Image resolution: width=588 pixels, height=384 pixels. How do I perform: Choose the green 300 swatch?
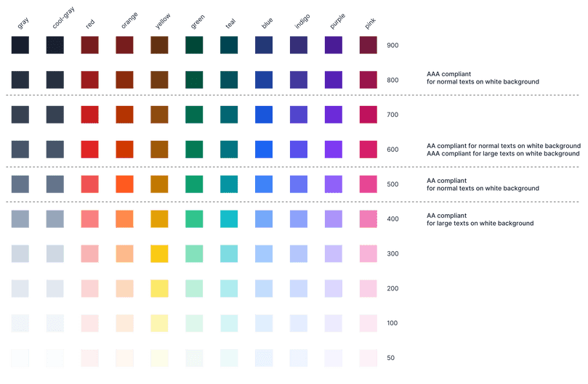(194, 253)
